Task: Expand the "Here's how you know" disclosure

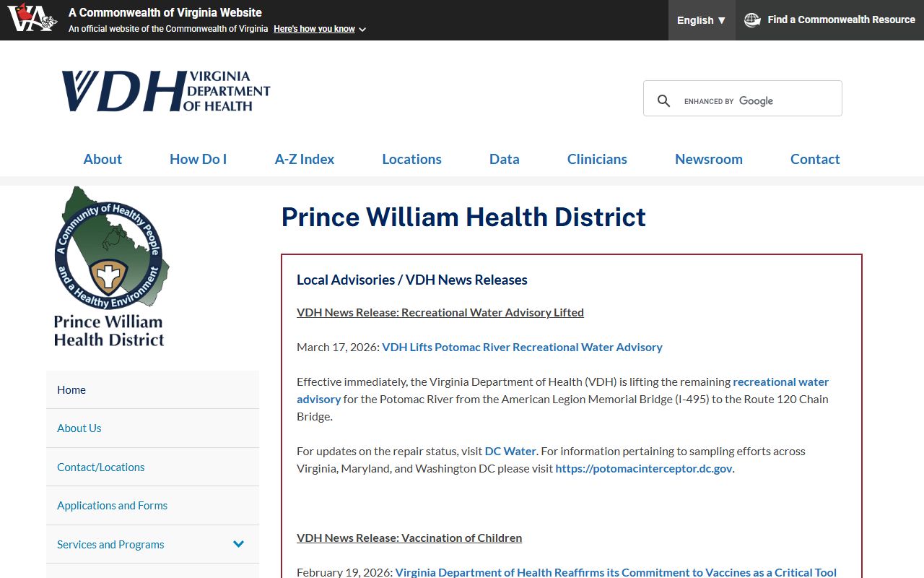Action: 319,29
